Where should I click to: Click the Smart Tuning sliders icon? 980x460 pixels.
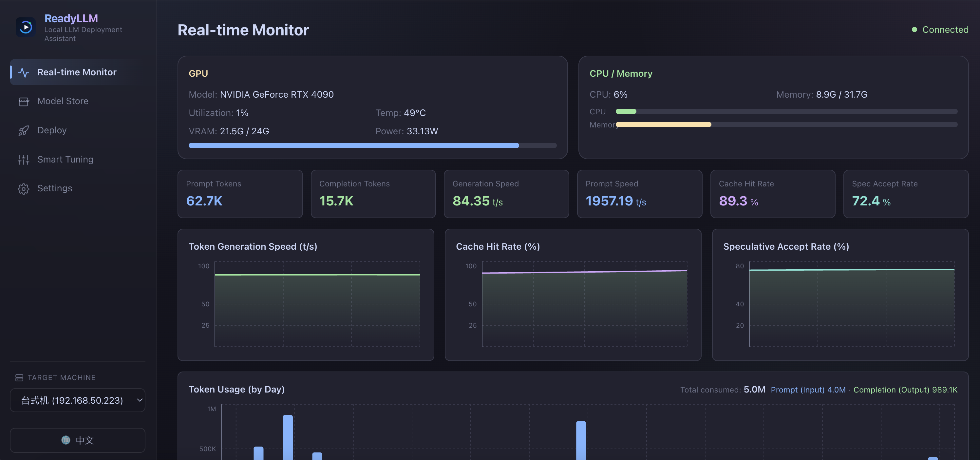(24, 160)
